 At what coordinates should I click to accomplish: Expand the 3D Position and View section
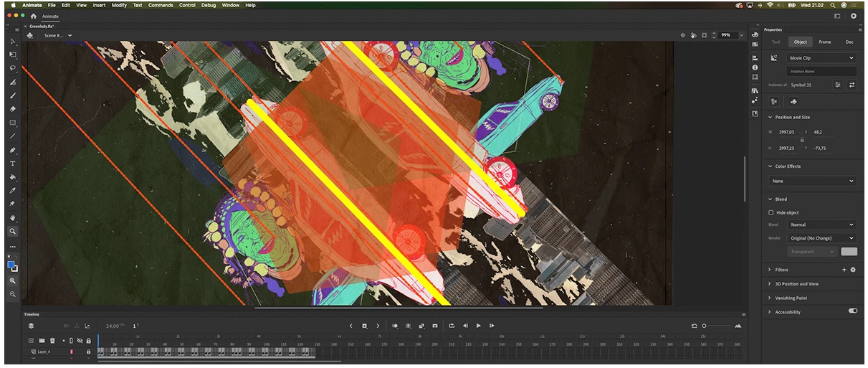pyautogui.click(x=771, y=284)
